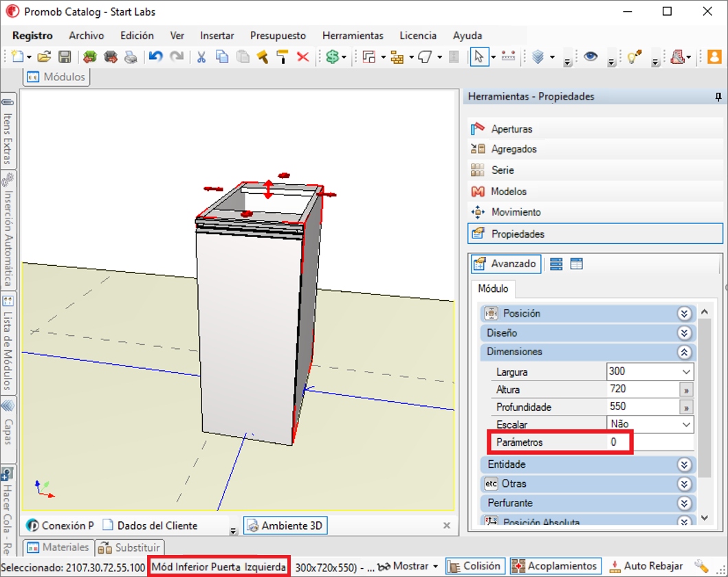This screenshot has height=577, width=728.
Task: Toggle Auto Rebajar option
Action: point(646,566)
